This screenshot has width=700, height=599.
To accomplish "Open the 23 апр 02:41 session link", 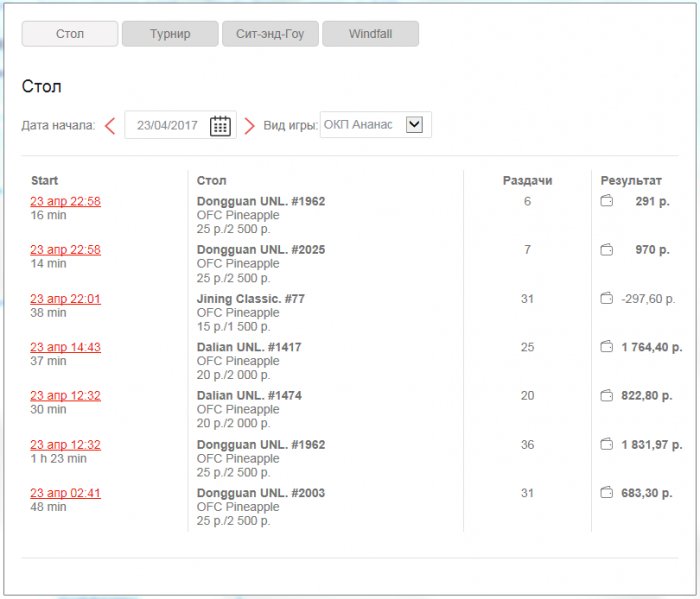I will point(65,493).
